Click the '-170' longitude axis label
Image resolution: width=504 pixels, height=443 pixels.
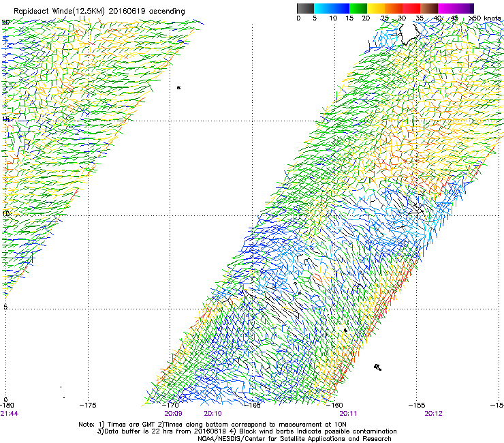(170, 405)
